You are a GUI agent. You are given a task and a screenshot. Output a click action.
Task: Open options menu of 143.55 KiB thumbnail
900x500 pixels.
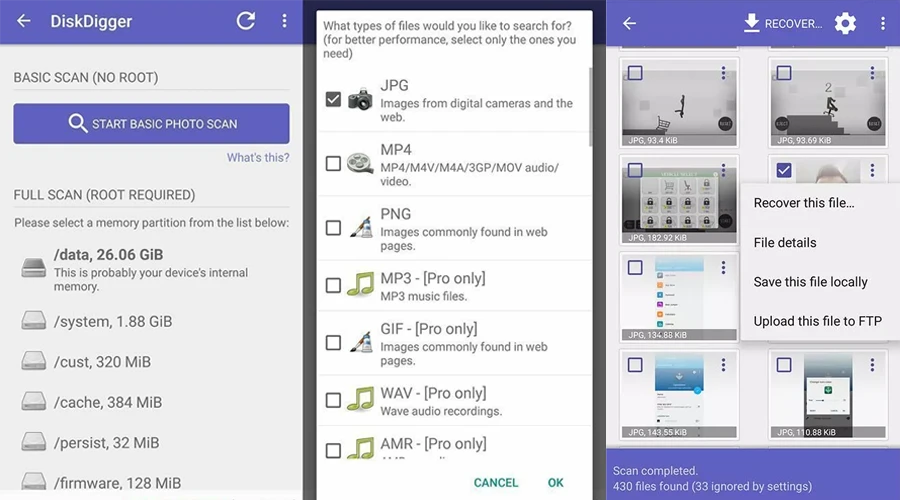click(x=723, y=365)
